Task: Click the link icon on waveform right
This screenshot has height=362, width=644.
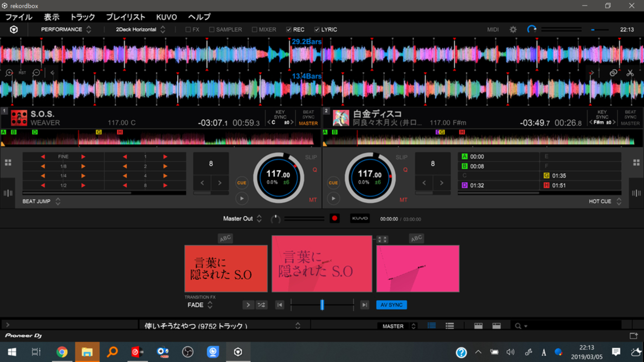Action: (613, 73)
